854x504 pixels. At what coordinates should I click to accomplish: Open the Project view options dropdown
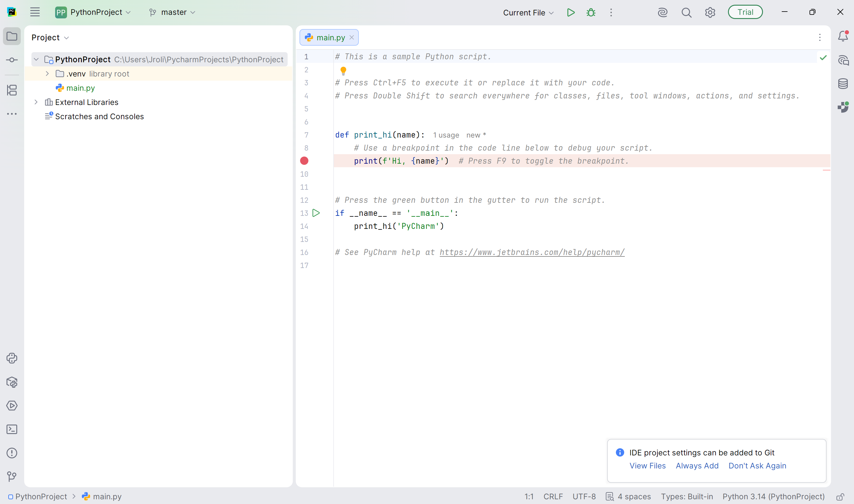(x=50, y=37)
